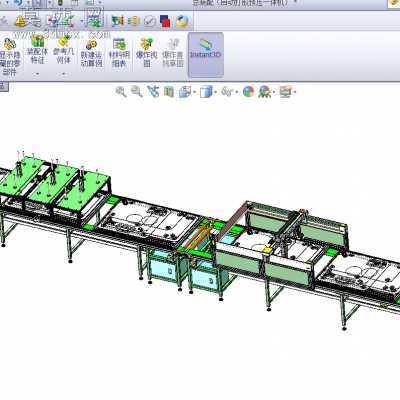Click the blue and yellow globe icon
The width and height of the screenshot is (400, 400).
[182, 21]
